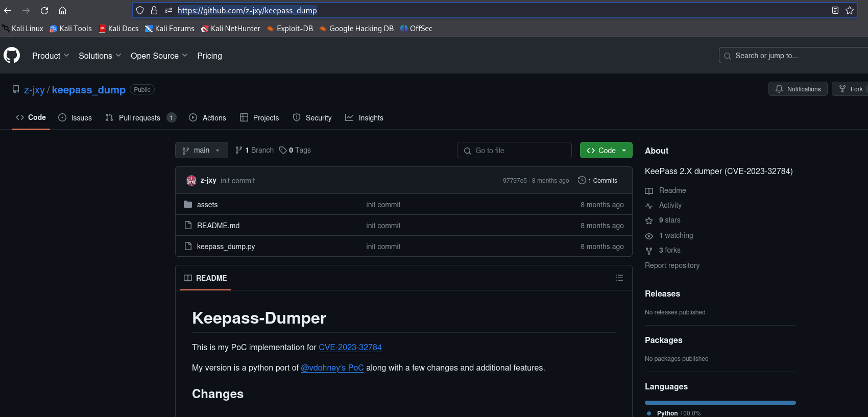Click the permissions icon beside the padlock
868x417 pixels.
click(x=168, y=10)
